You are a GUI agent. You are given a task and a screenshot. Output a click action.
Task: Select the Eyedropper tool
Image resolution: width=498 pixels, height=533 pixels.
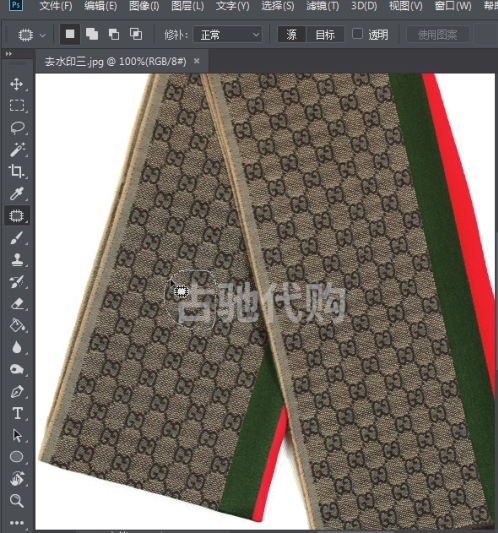16,193
